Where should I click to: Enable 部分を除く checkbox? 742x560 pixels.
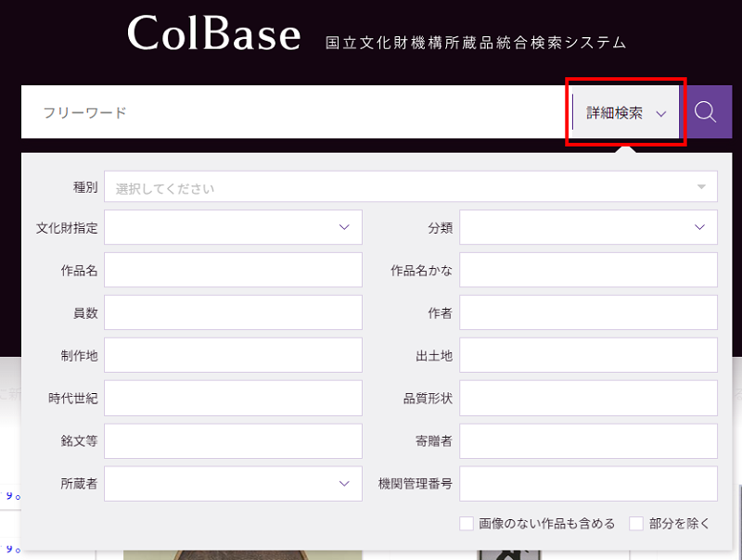pos(636,524)
